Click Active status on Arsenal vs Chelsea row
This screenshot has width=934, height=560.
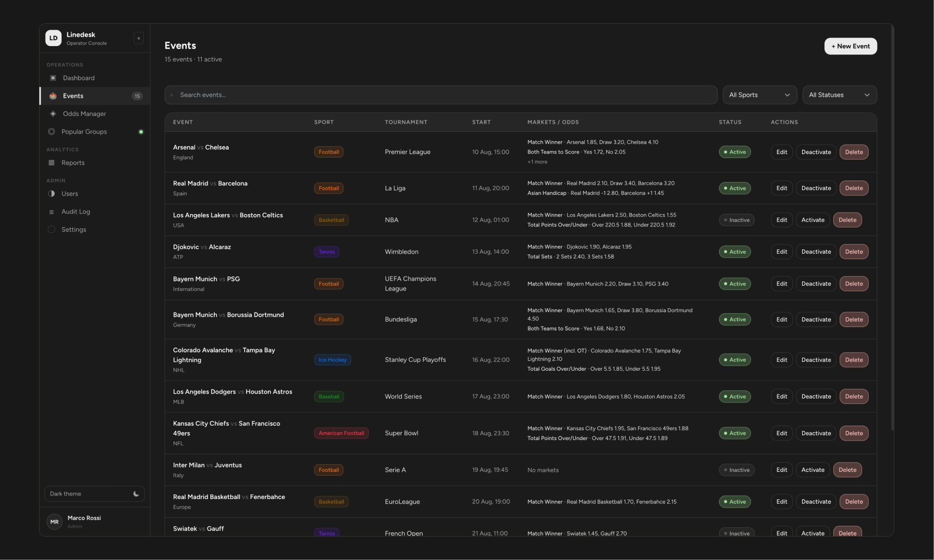[735, 152]
